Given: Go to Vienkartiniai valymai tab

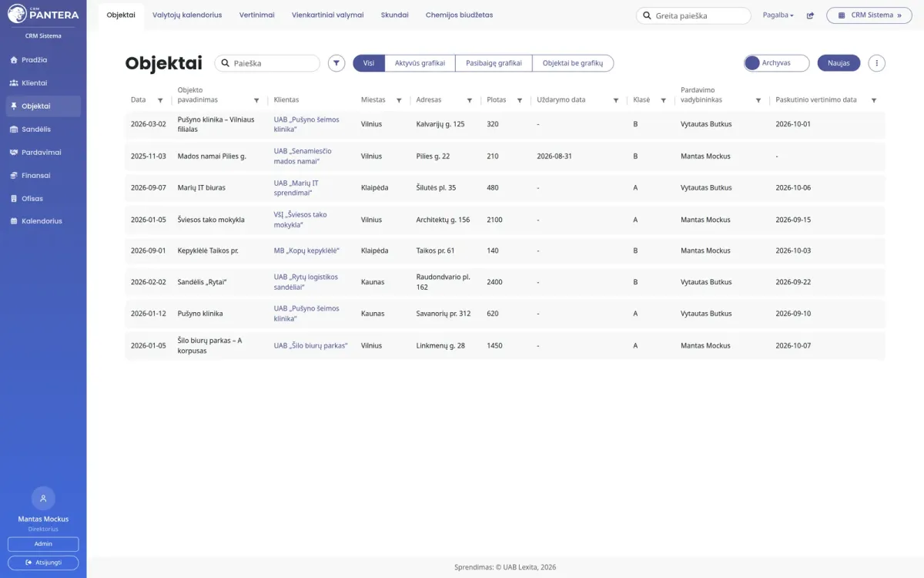Looking at the screenshot, I should point(328,15).
